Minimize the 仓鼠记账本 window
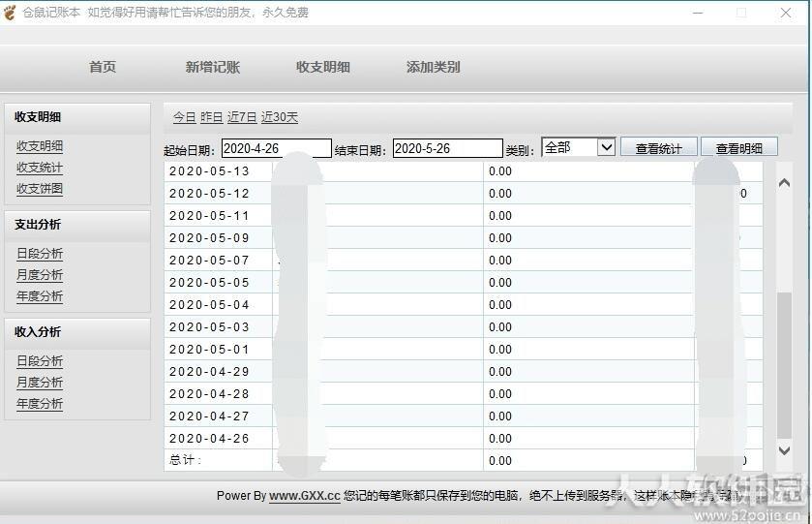 click(698, 13)
